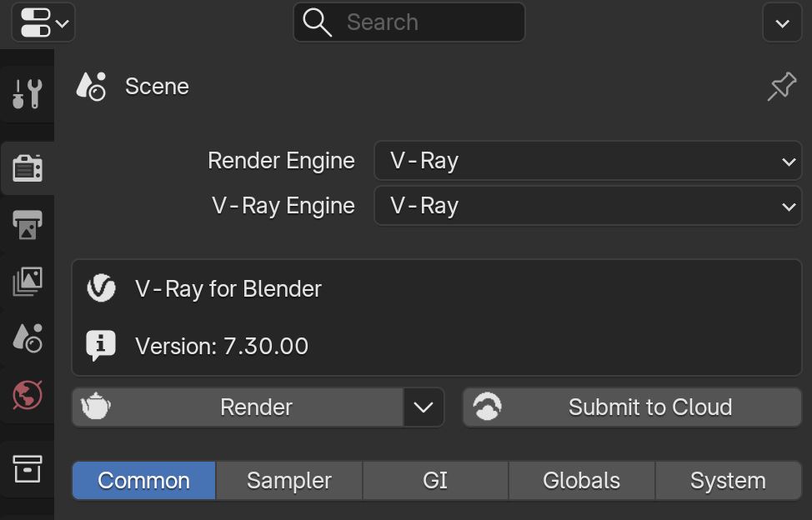
Task: Switch to the Sampler tab
Action: [x=289, y=480]
